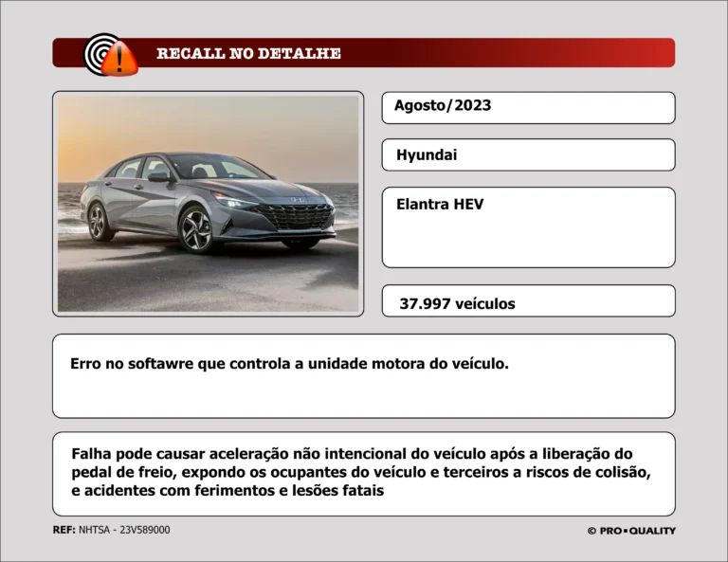Click the orange warning triangle icon
The image size is (728, 562).
(x=120, y=62)
